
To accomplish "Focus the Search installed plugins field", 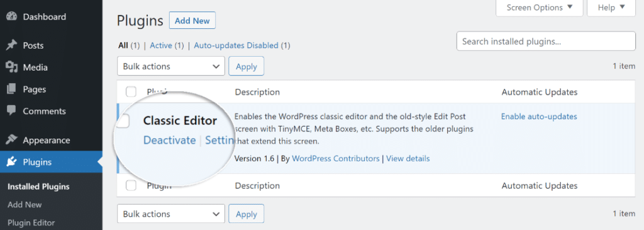I will coord(546,41).
